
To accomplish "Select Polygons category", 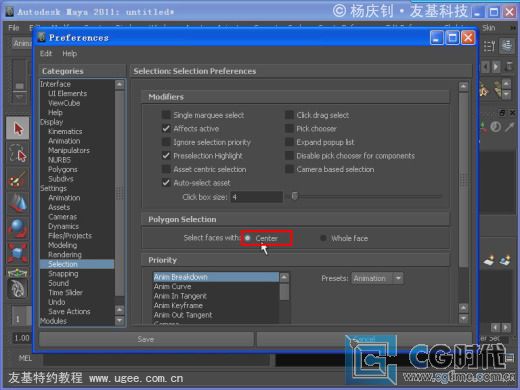I will (x=63, y=169).
